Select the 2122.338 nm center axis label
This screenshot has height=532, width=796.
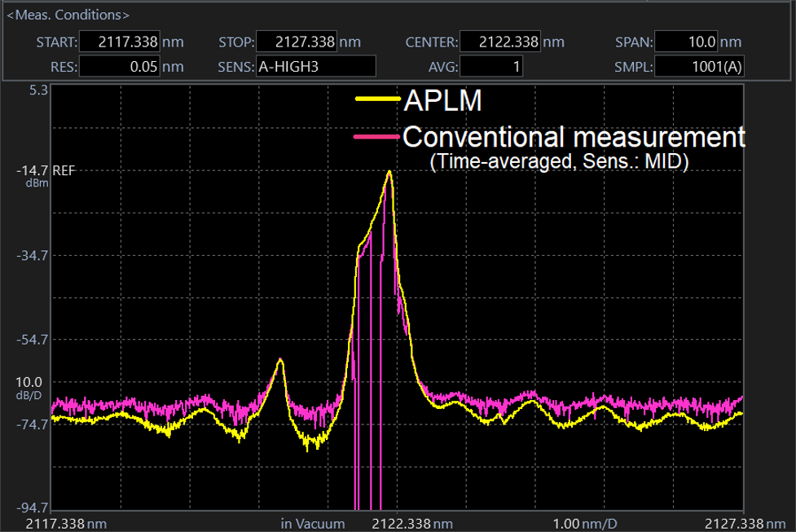412,523
